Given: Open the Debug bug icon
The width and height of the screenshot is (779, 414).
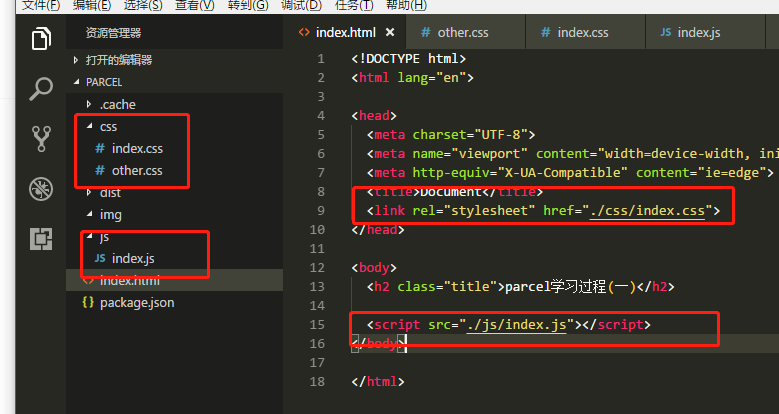Looking at the screenshot, I should (x=41, y=189).
